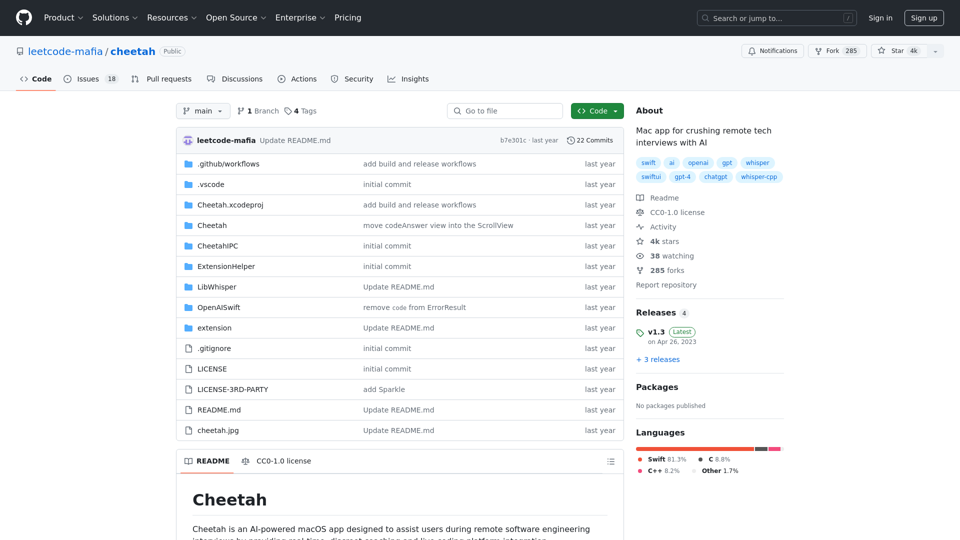Click the CC0-1.0 license scale icon in About
This screenshot has width=960, height=540.
click(x=640, y=212)
